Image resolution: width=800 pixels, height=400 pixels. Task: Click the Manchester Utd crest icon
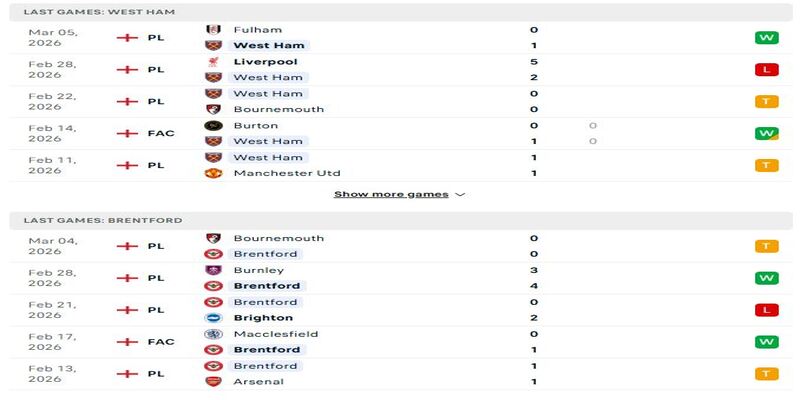(x=213, y=173)
